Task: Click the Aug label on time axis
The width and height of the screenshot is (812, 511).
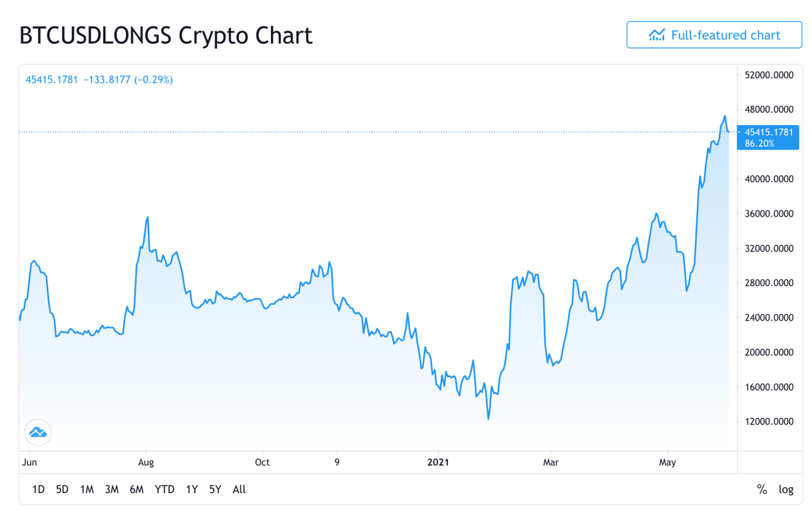Action: pos(146,462)
